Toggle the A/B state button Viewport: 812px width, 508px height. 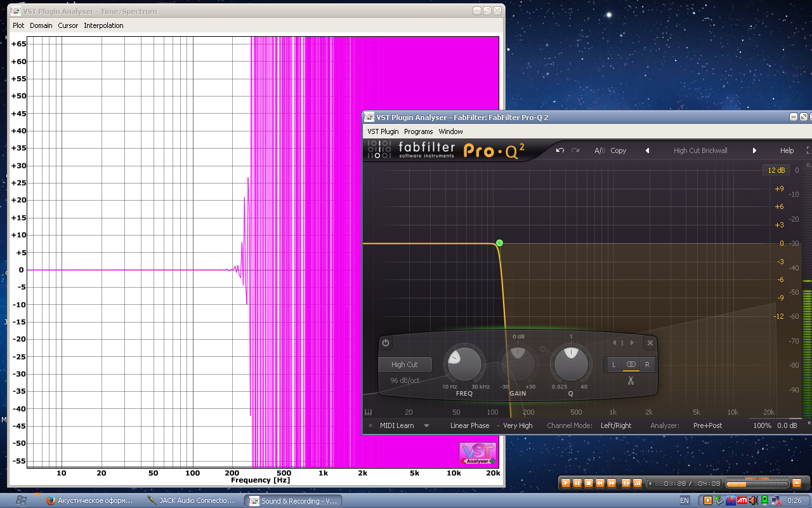(x=599, y=150)
